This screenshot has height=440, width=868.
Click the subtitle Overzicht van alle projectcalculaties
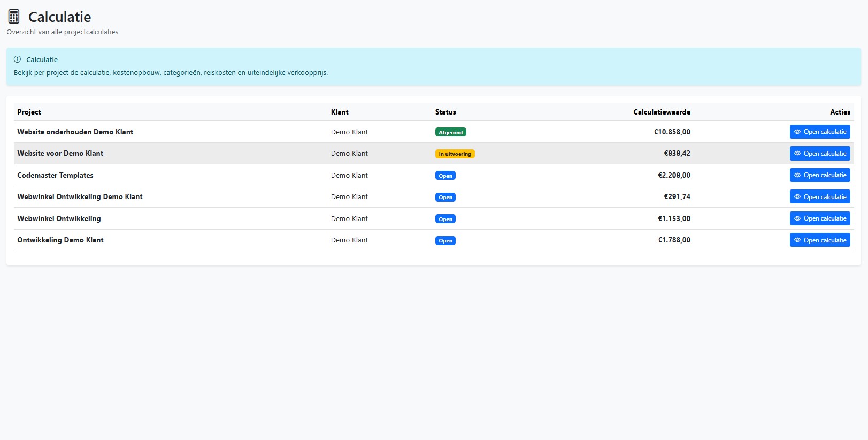coord(63,32)
